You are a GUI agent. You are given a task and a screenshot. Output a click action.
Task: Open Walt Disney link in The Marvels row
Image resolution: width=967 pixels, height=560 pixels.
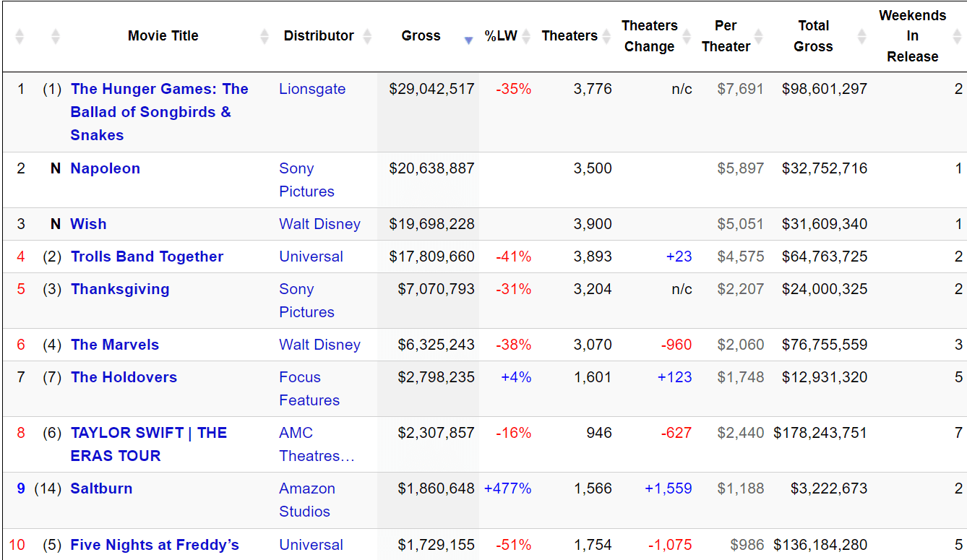[319, 345]
